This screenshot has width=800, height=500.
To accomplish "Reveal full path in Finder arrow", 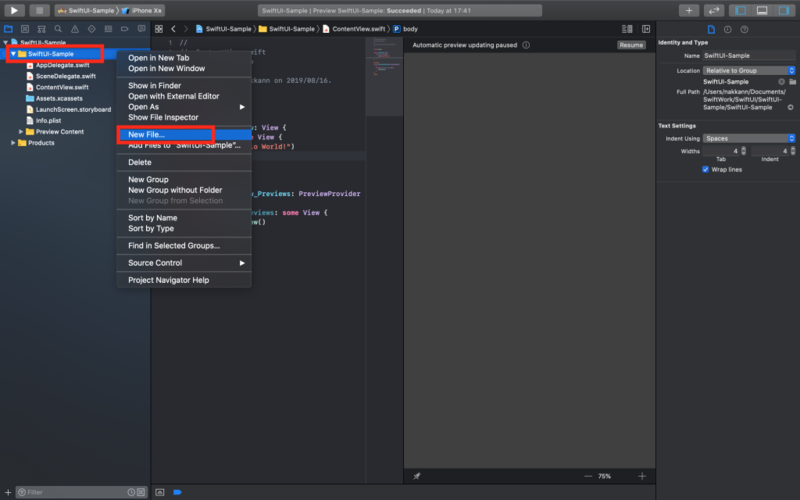I will click(x=790, y=107).
